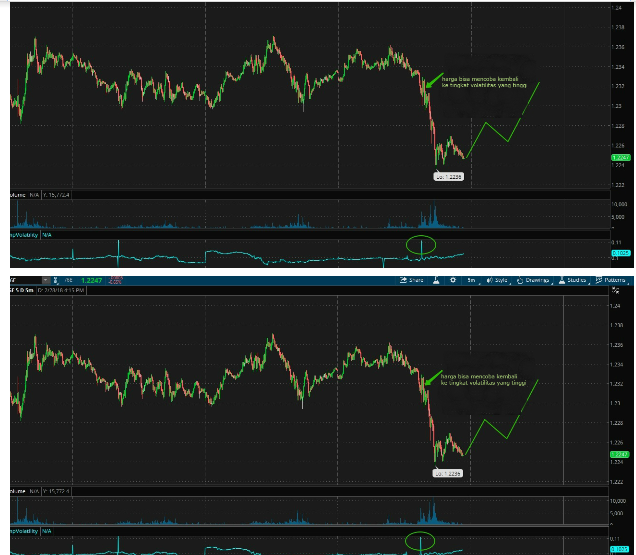The image size is (636, 555).
Task: Click the Studies flask icon
Action: coord(560,281)
